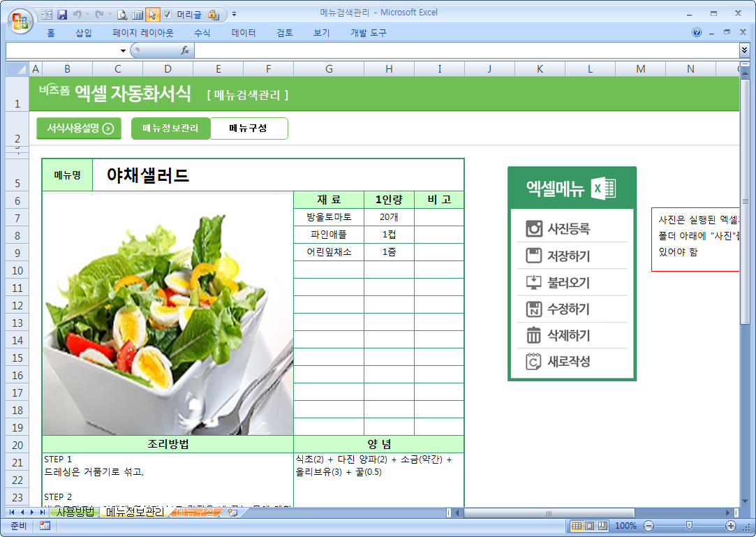The height and width of the screenshot is (537, 756).
Task: Select the 파인애플 ingredient cell
Action: [x=329, y=235]
